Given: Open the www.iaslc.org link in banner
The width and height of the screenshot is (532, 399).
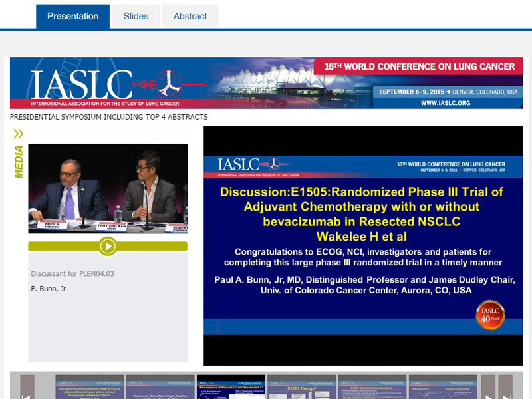Looking at the screenshot, I should [x=446, y=103].
